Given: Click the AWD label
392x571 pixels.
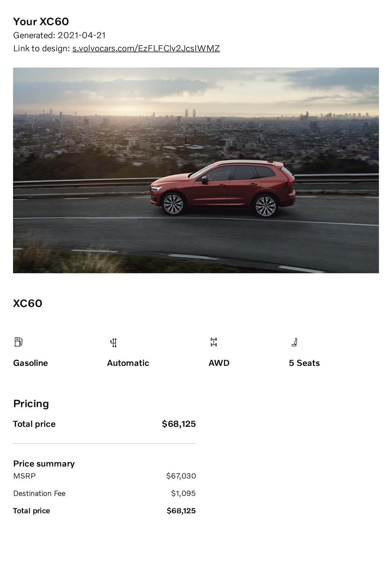Looking at the screenshot, I should coord(219,363).
